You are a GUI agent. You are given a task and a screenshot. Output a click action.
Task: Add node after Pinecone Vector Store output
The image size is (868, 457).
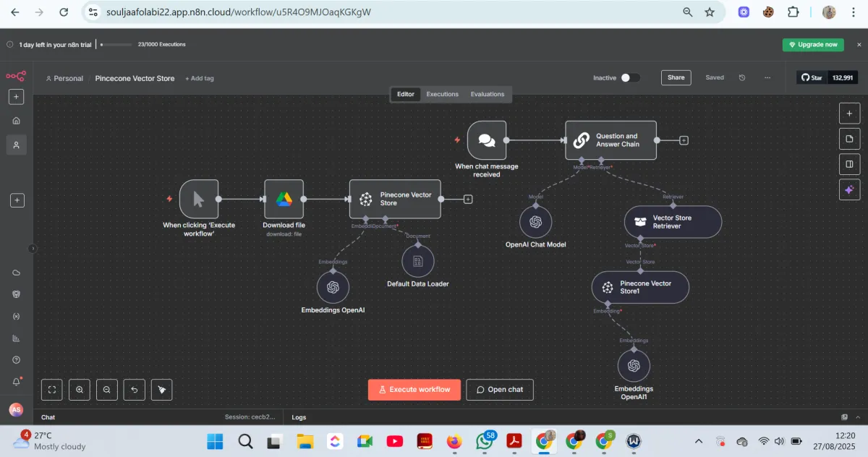[468, 199]
